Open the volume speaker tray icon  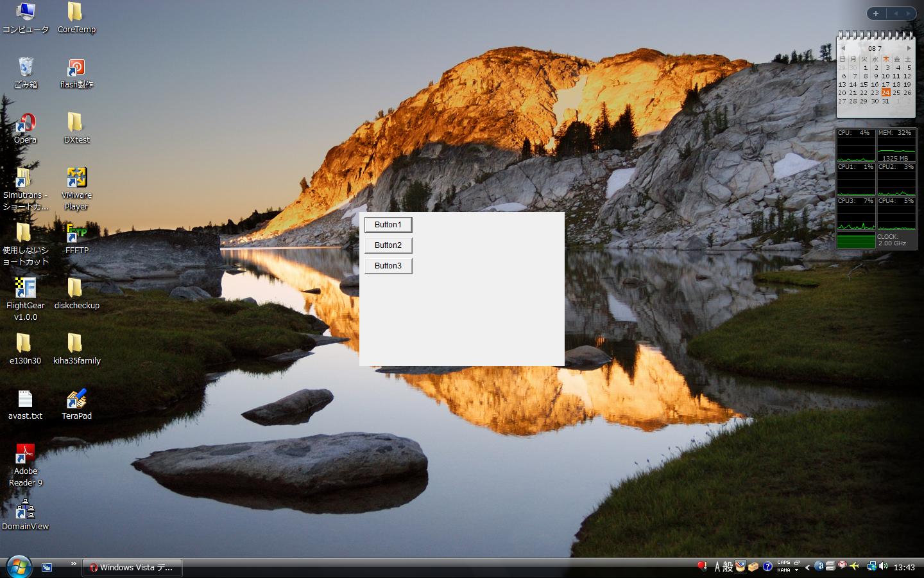coord(884,566)
